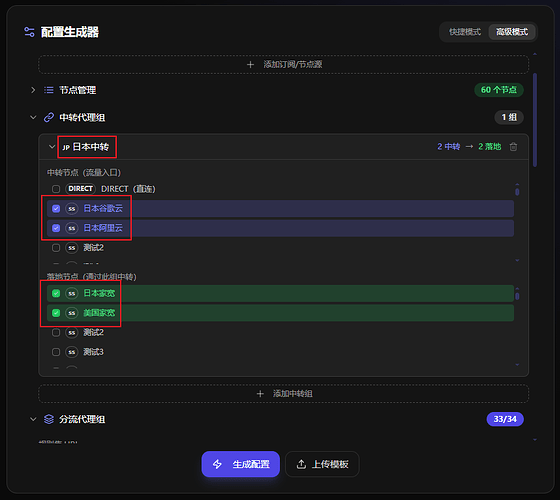The height and width of the screenshot is (500, 560).
Task: Click 添加订阅/节点源 button
Action: (284, 64)
